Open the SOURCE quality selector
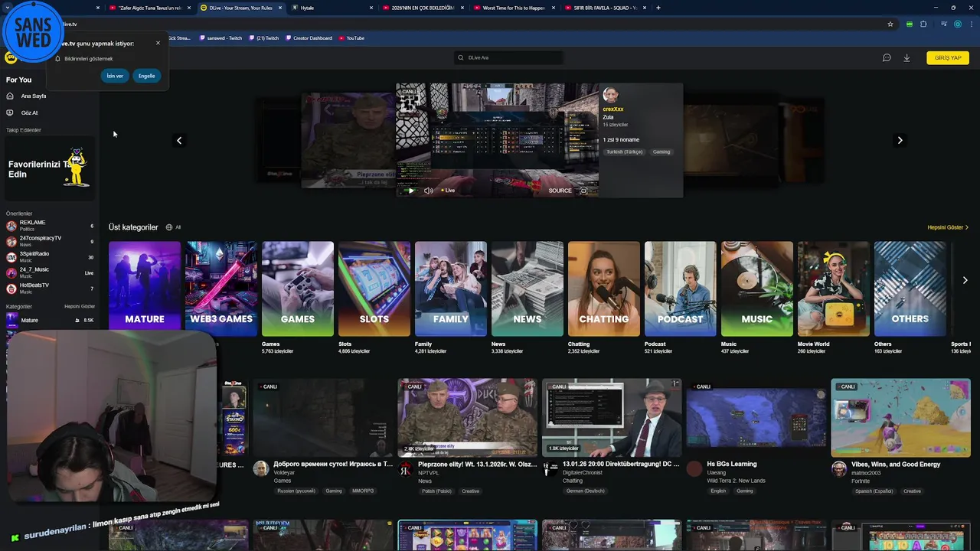 click(x=560, y=191)
